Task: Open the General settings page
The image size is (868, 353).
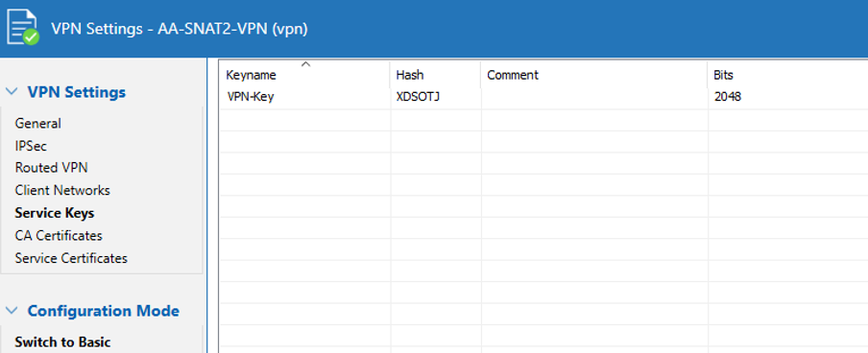Action: 38,124
